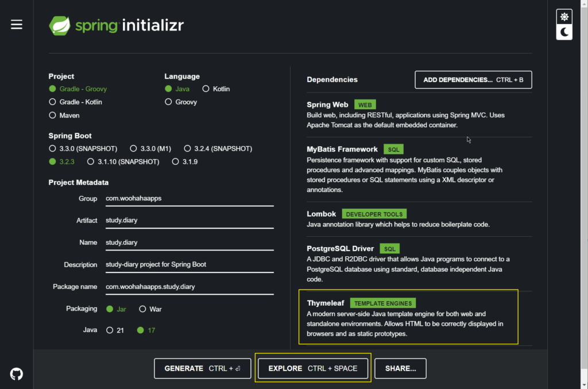
Task: Select the Spring Web dependency
Action: point(419,115)
